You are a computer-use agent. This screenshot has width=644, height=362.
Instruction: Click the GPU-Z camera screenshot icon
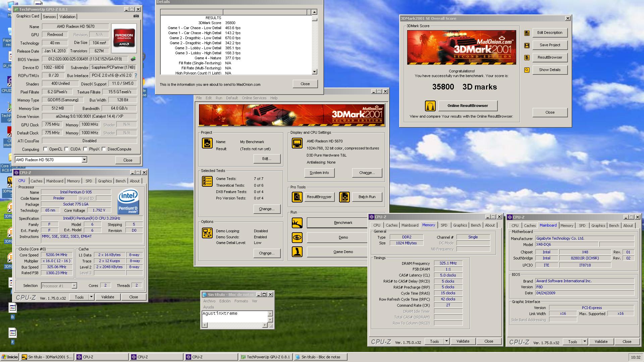click(136, 16)
